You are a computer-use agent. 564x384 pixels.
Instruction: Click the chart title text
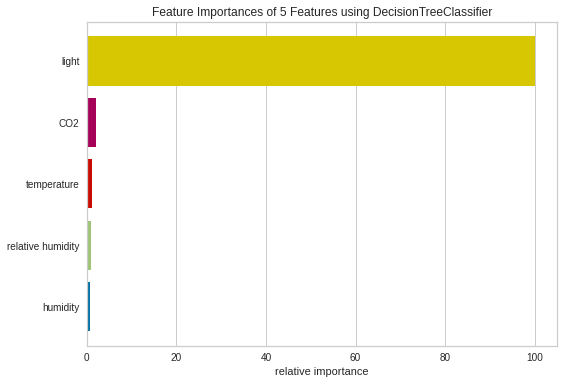click(x=322, y=12)
